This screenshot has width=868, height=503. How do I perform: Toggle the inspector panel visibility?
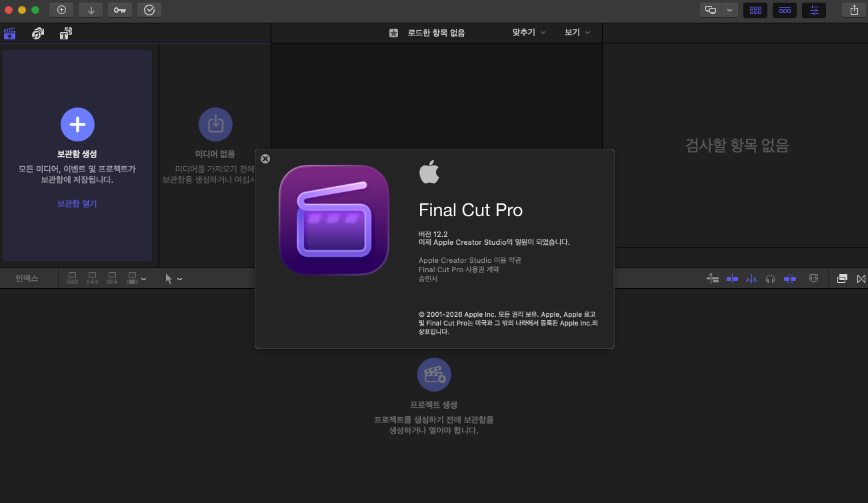point(814,10)
